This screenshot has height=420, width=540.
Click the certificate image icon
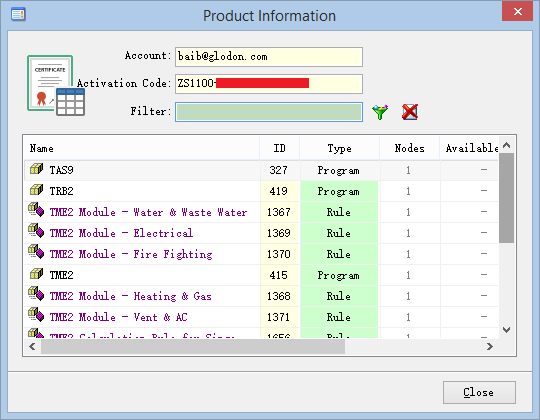click(x=56, y=85)
